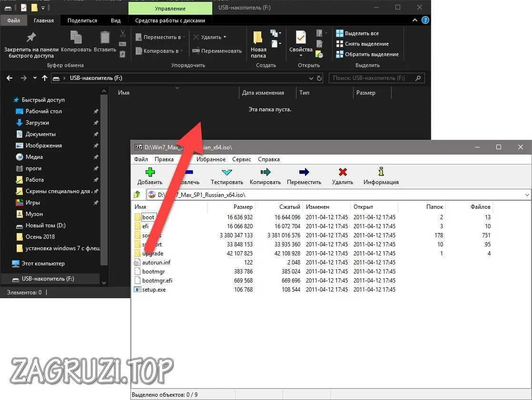Screen dimensions: 532x400
Task: Click the Refresh icon in Explorer address bar
Action: tap(319, 78)
